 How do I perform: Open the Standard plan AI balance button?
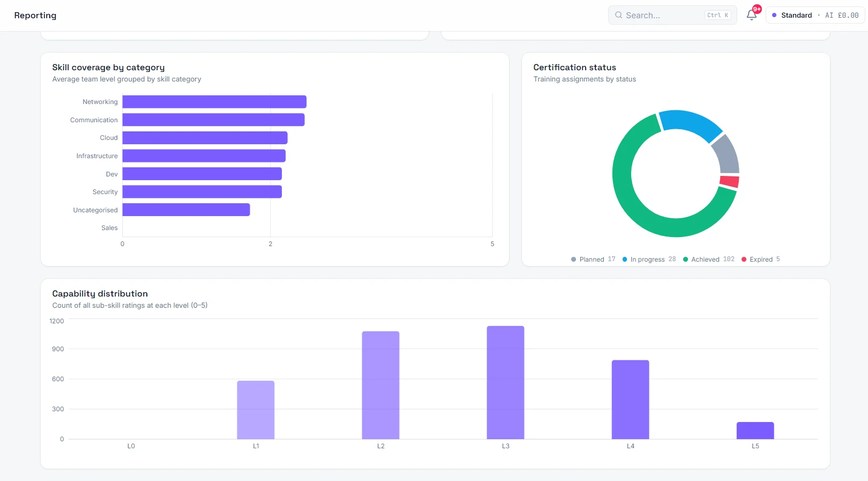tap(815, 15)
